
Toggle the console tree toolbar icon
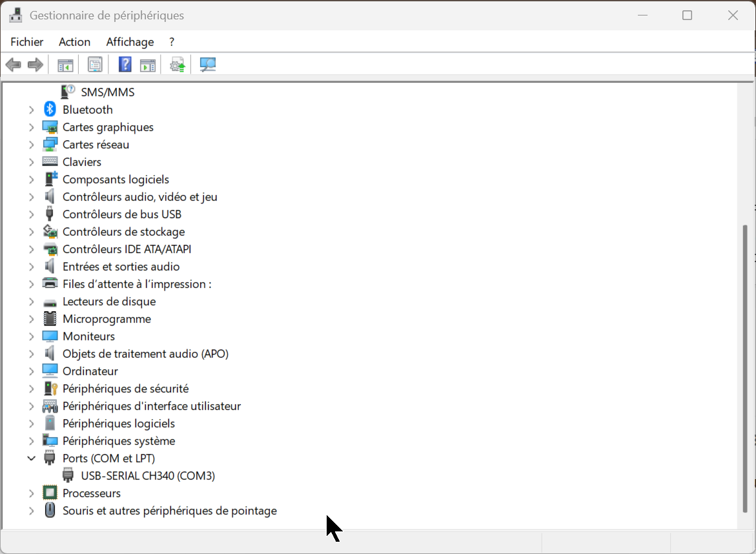pos(65,65)
